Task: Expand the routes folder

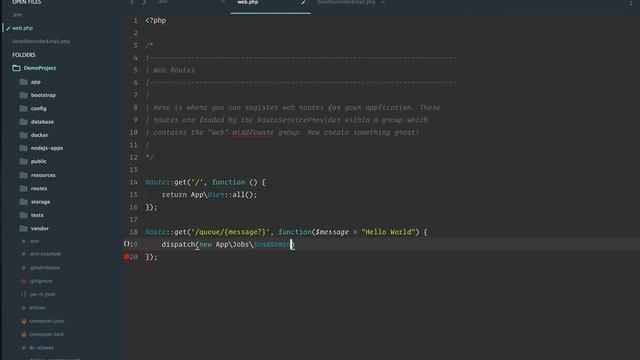Action: [39, 189]
